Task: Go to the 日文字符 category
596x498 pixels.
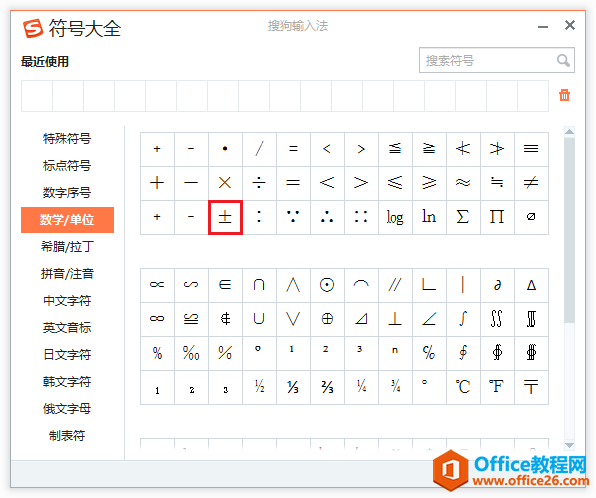Action: [x=67, y=355]
